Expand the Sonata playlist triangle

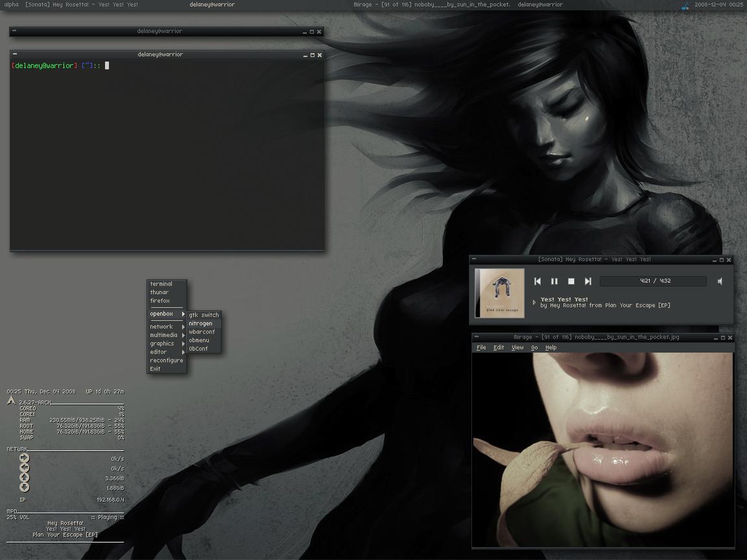[534, 302]
